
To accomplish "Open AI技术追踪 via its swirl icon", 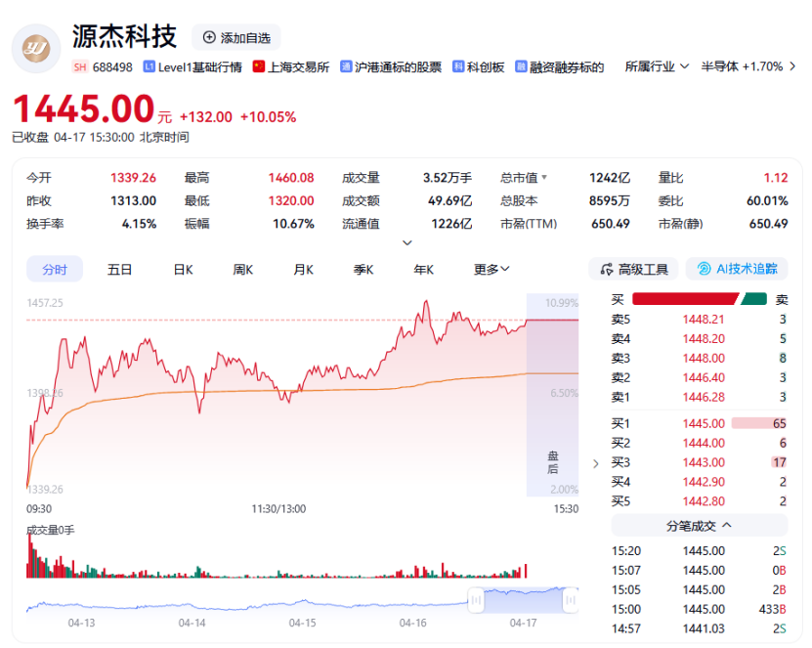I will tap(705, 269).
